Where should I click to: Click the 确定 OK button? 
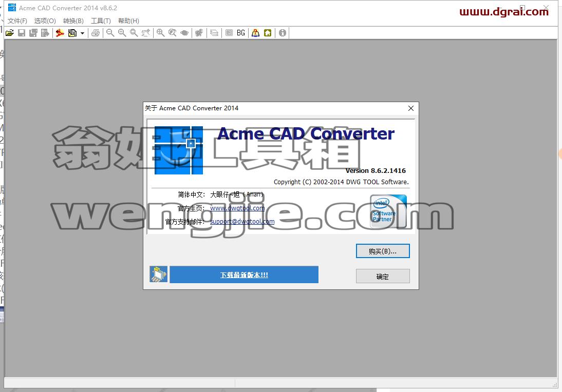383,276
